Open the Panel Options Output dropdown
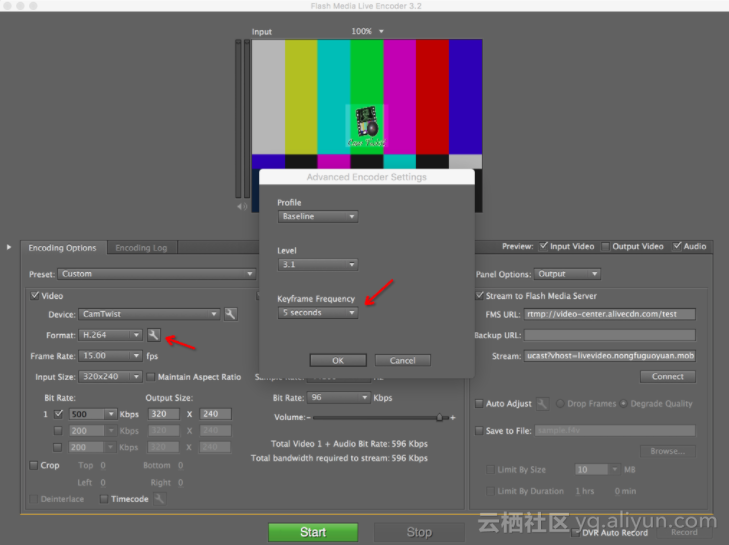The height and width of the screenshot is (545, 729). (567, 274)
